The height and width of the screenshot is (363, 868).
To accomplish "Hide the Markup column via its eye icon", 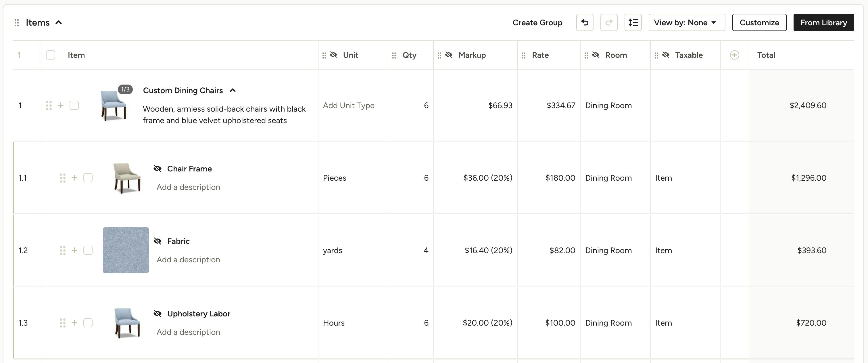I will coord(448,55).
